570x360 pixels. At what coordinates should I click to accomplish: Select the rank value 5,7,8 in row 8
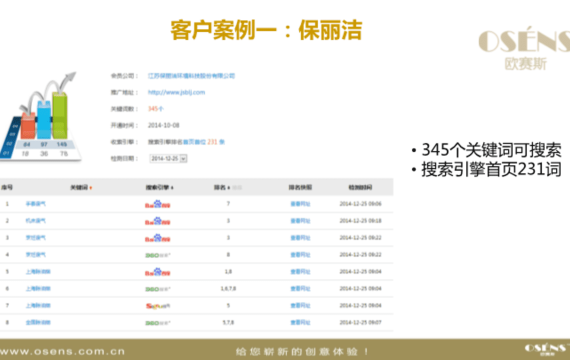pyautogui.click(x=228, y=323)
